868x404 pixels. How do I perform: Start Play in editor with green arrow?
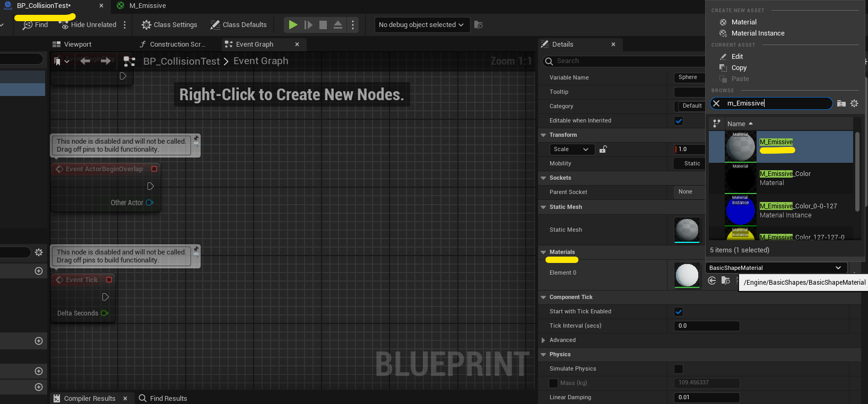point(293,25)
